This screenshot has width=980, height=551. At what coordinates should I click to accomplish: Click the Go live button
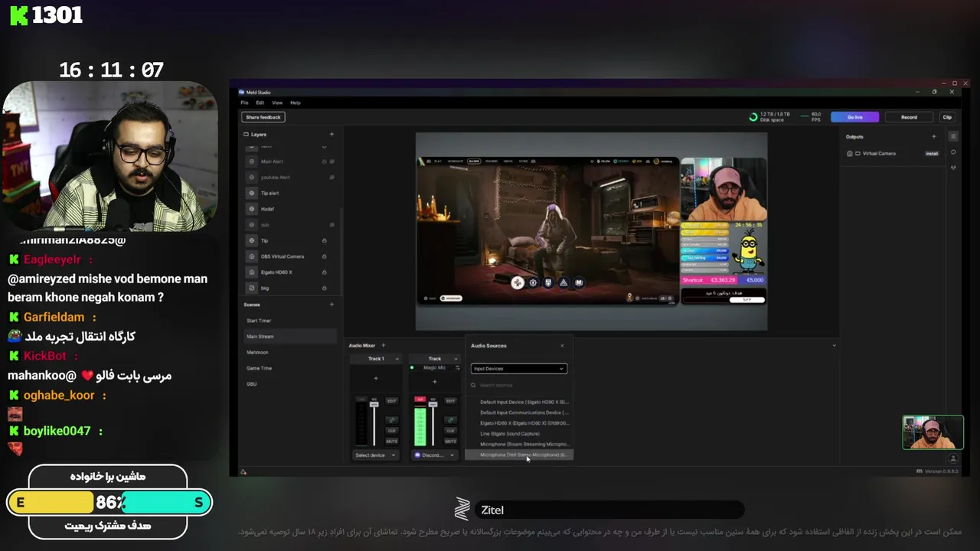pyautogui.click(x=855, y=117)
